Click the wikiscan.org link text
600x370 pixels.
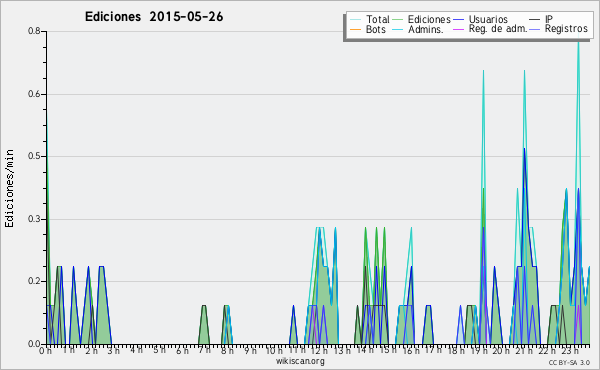(300, 361)
